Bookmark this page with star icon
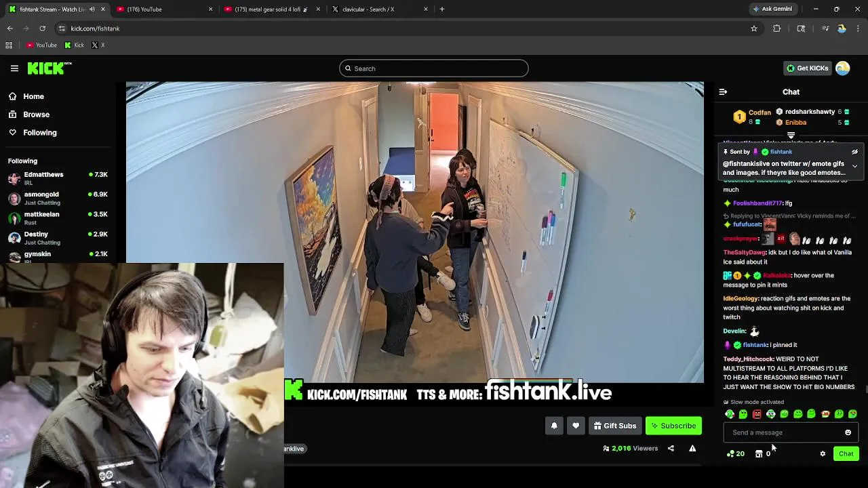The image size is (868, 488). (x=753, y=28)
